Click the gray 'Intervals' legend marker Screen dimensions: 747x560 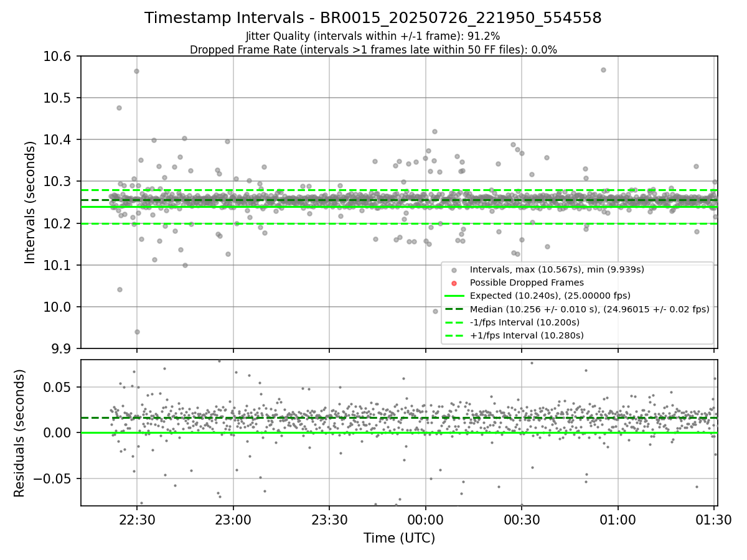[x=454, y=269]
